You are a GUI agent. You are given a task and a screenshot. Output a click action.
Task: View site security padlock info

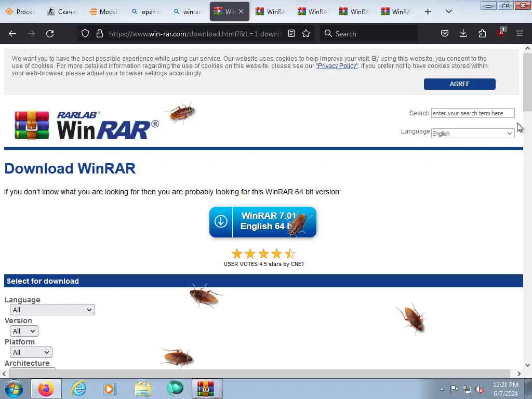99,33
